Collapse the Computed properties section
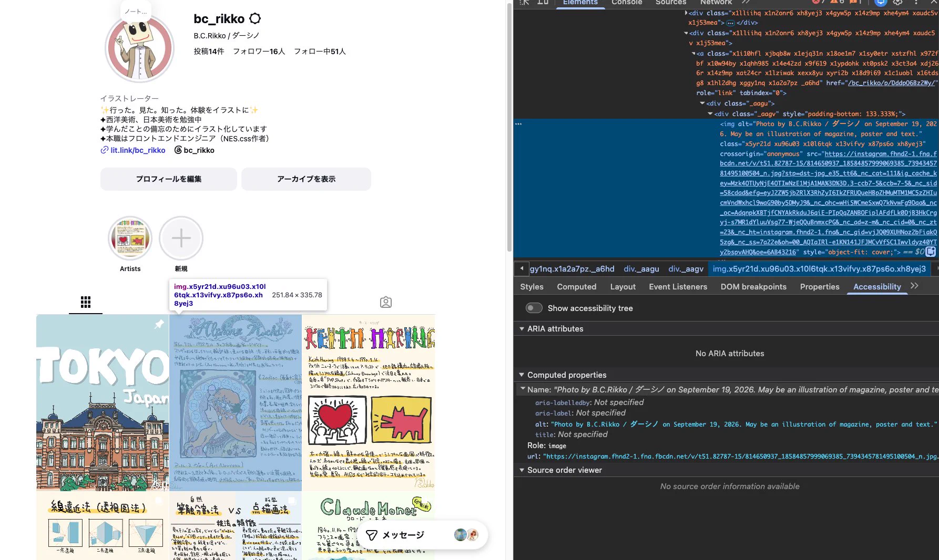The height and width of the screenshot is (560, 939). 522,375
